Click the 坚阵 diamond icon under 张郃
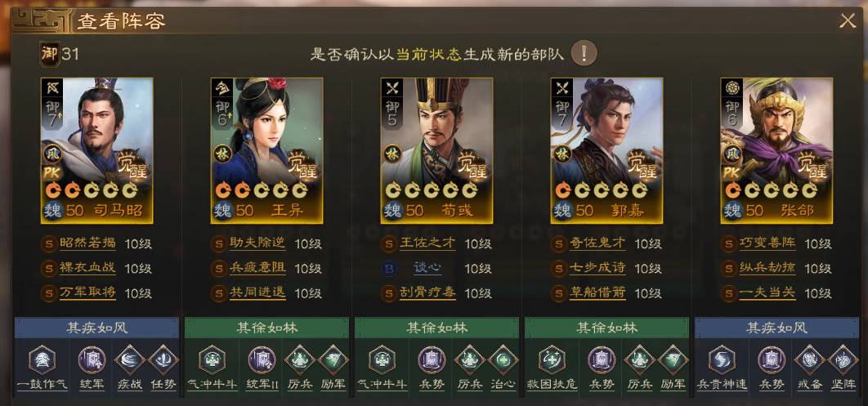 843,359
